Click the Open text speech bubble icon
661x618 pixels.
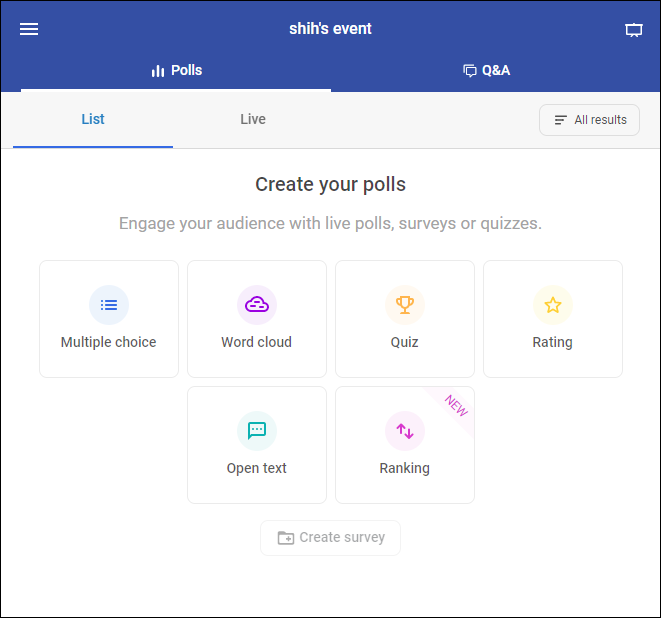pyautogui.click(x=257, y=431)
